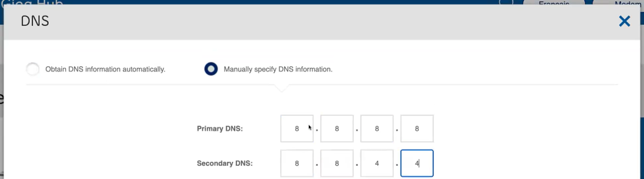
Task: Click the Secondary DNS label
Action: [x=225, y=163]
